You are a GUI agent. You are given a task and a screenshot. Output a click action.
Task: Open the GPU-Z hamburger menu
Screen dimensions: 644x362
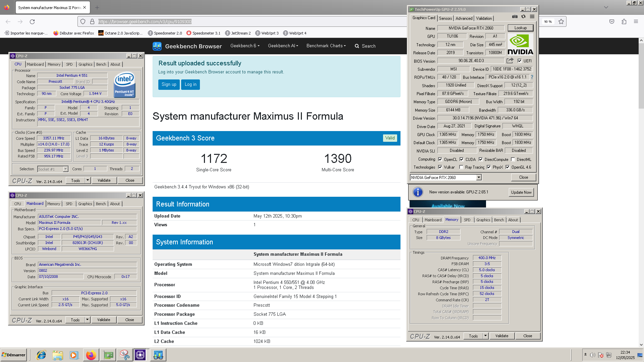pyautogui.click(x=532, y=17)
